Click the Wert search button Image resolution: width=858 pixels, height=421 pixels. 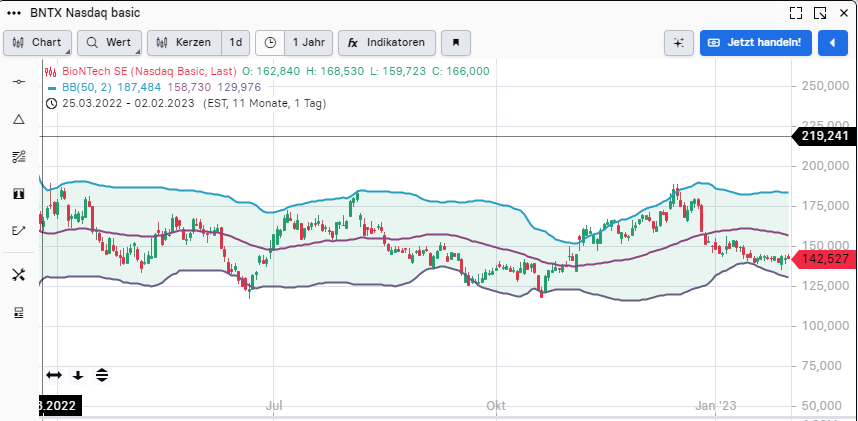point(109,43)
